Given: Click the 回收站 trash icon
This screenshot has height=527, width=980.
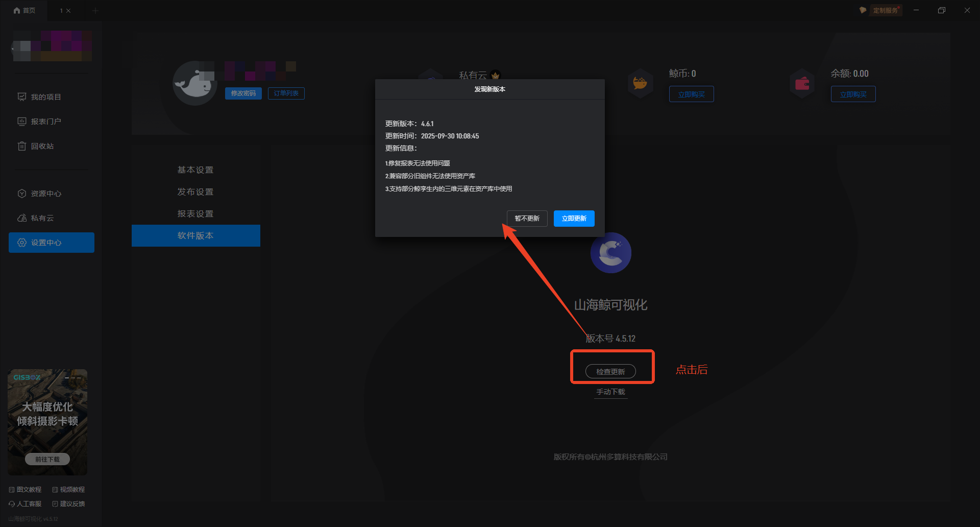Looking at the screenshot, I should [x=22, y=146].
